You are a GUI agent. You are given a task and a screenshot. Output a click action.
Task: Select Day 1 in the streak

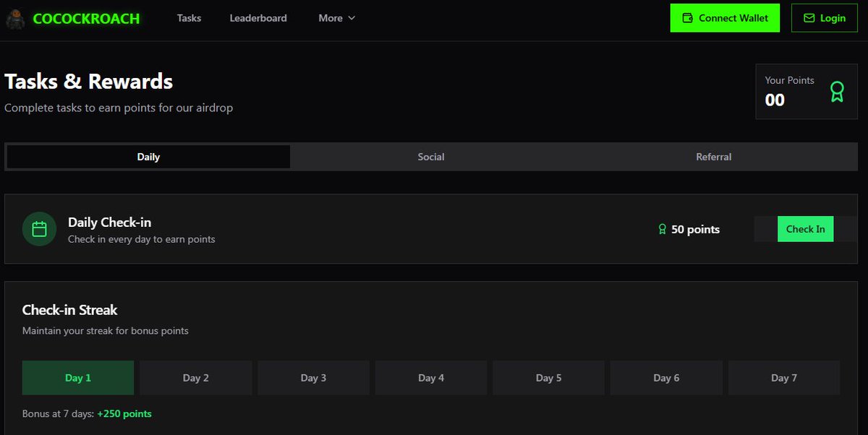[78, 378]
